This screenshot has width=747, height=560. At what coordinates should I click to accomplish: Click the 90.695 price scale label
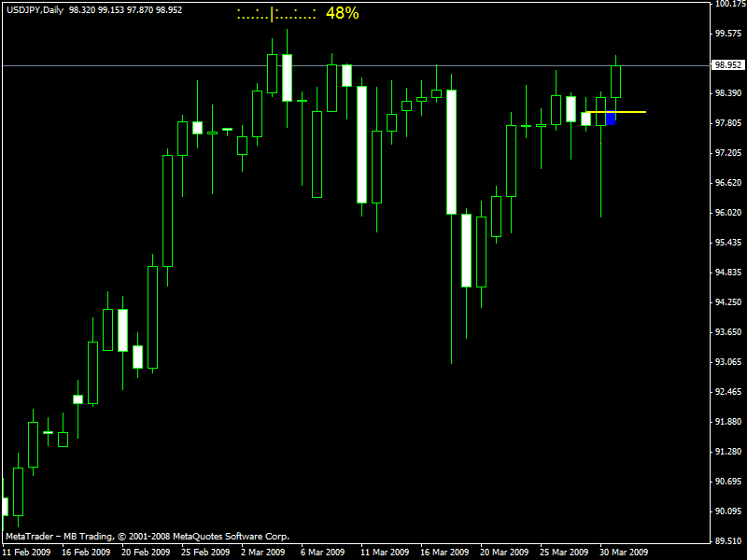click(728, 482)
